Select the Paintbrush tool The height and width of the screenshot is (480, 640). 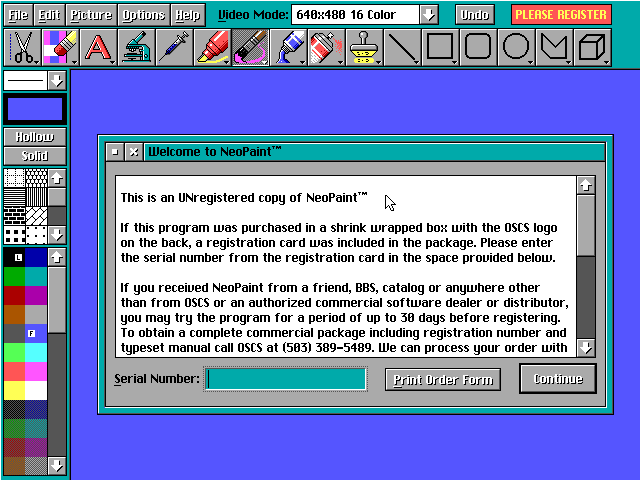[250, 47]
